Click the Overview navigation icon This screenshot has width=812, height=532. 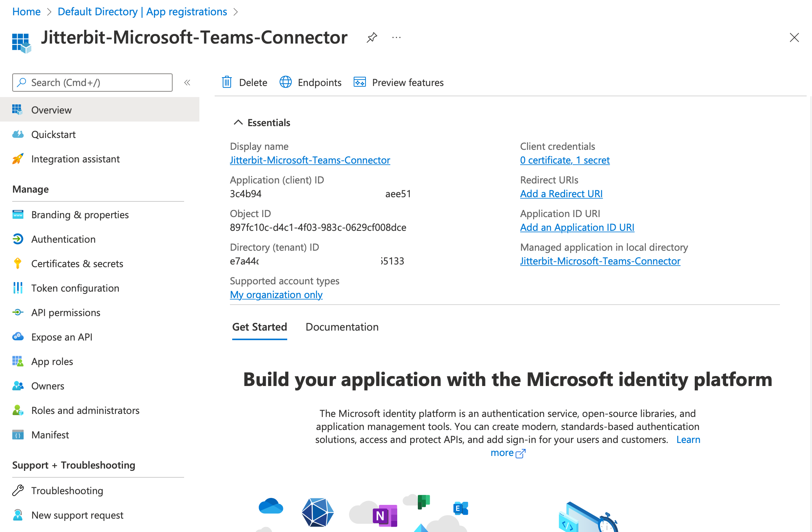point(18,110)
